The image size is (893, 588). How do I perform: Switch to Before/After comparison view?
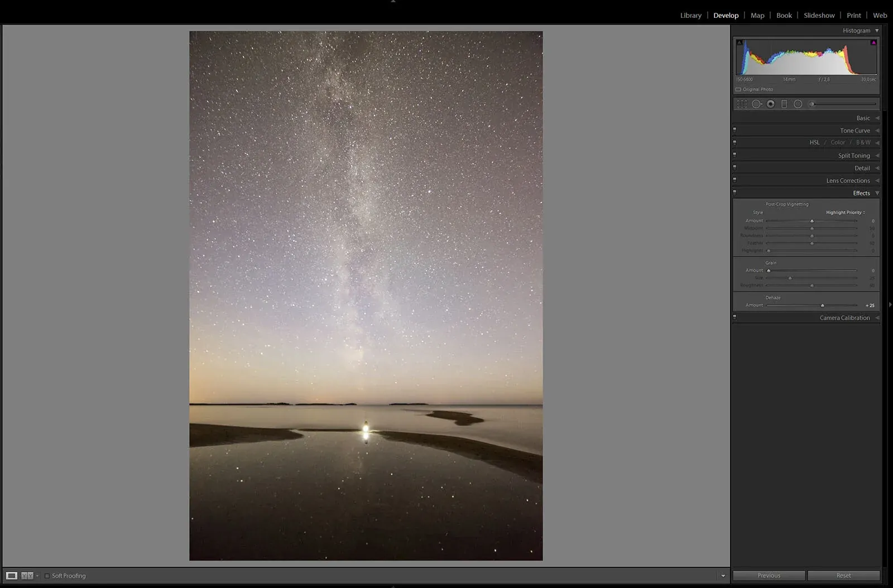(x=27, y=576)
